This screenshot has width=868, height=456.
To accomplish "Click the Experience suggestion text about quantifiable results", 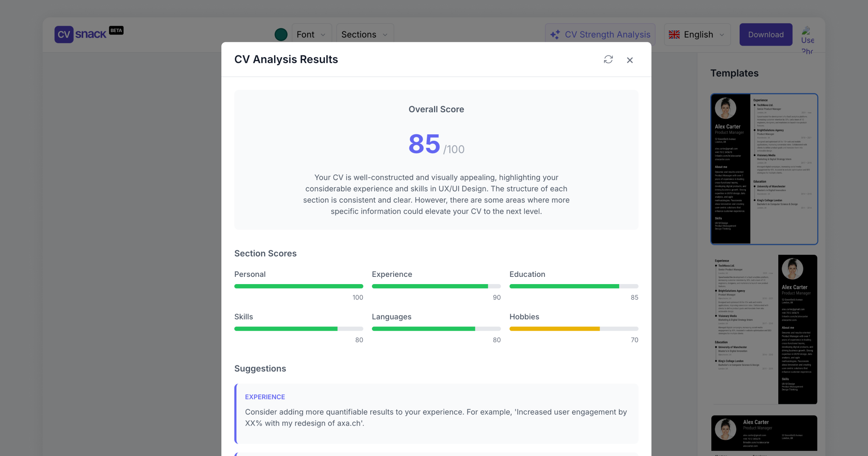I will [436, 418].
